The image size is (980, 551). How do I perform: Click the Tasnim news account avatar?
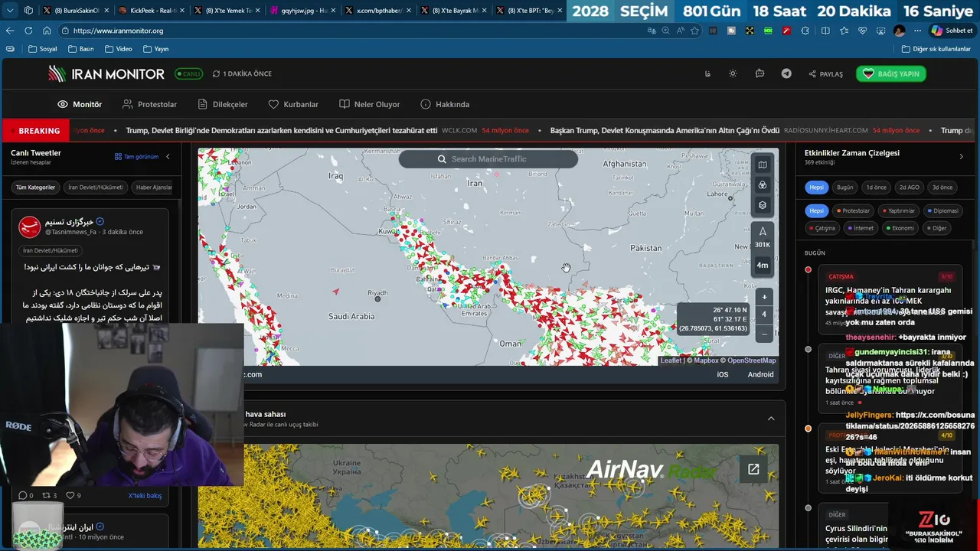coord(30,227)
